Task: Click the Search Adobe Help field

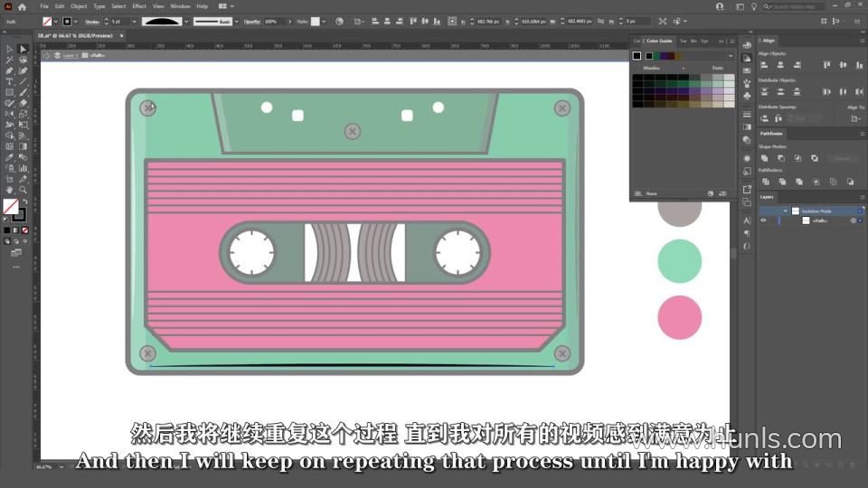Action: pyautogui.click(x=794, y=6)
